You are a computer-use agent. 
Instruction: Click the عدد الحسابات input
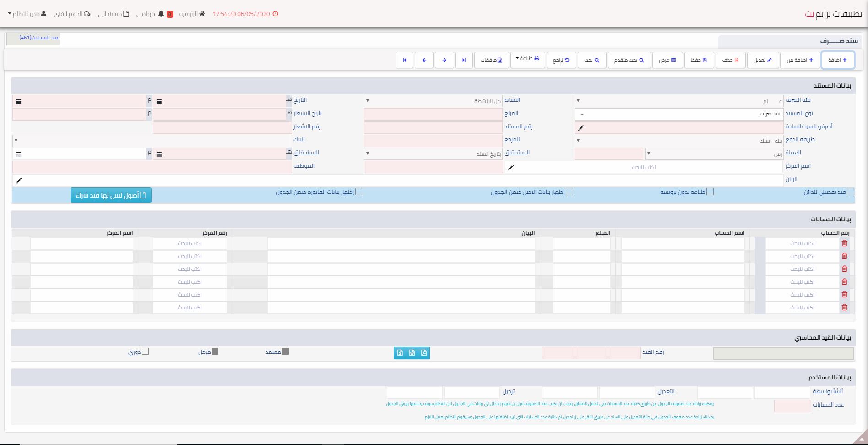(x=792, y=406)
